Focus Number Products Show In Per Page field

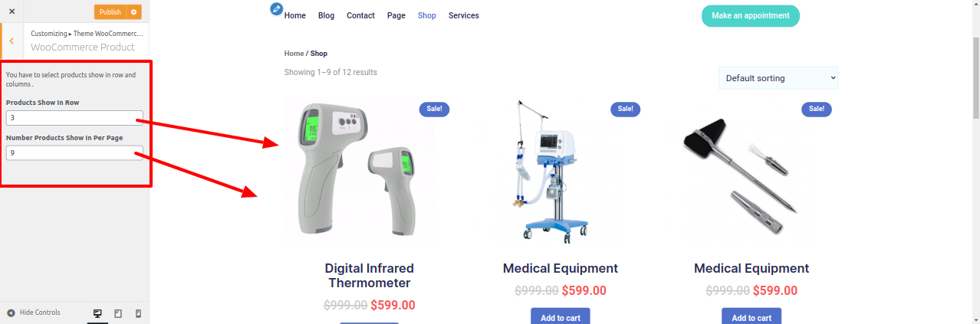tap(74, 152)
